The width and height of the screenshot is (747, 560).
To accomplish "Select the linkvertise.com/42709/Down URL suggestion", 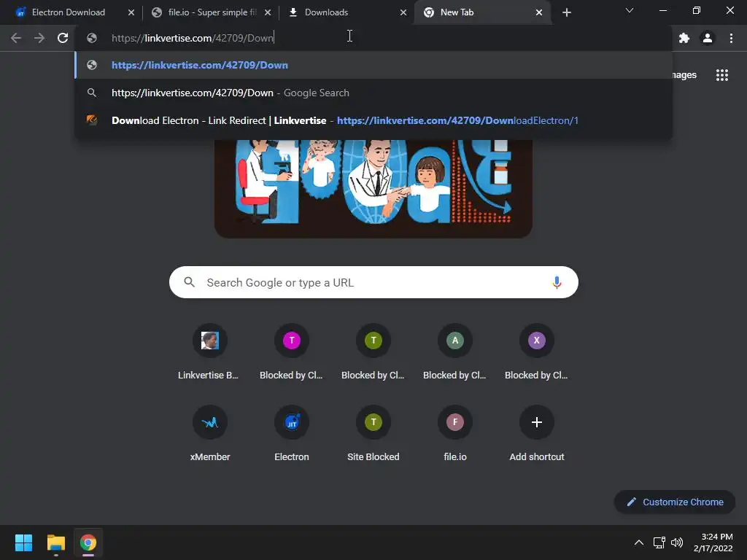I will click(373, 65).
